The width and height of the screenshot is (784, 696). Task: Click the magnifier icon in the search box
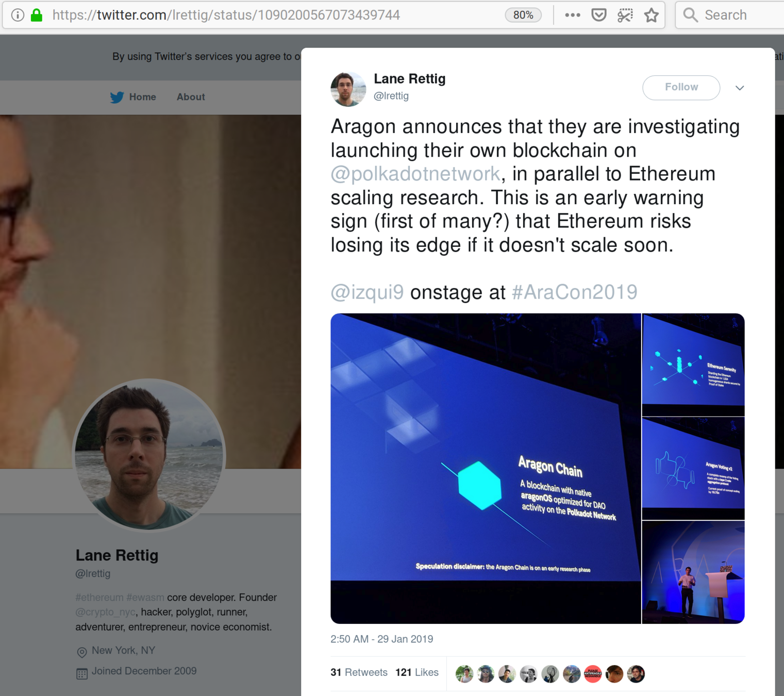691,15
